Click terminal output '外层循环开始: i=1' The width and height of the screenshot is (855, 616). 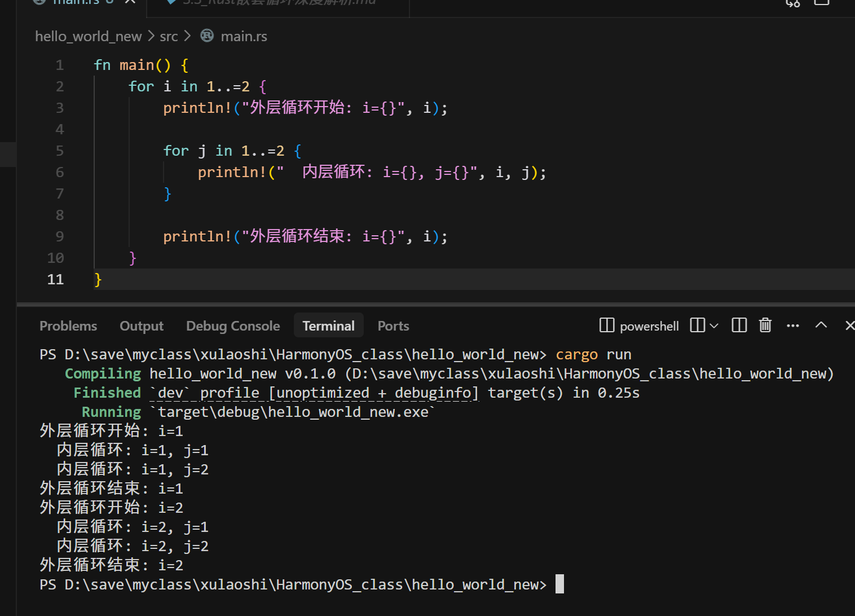111,432
